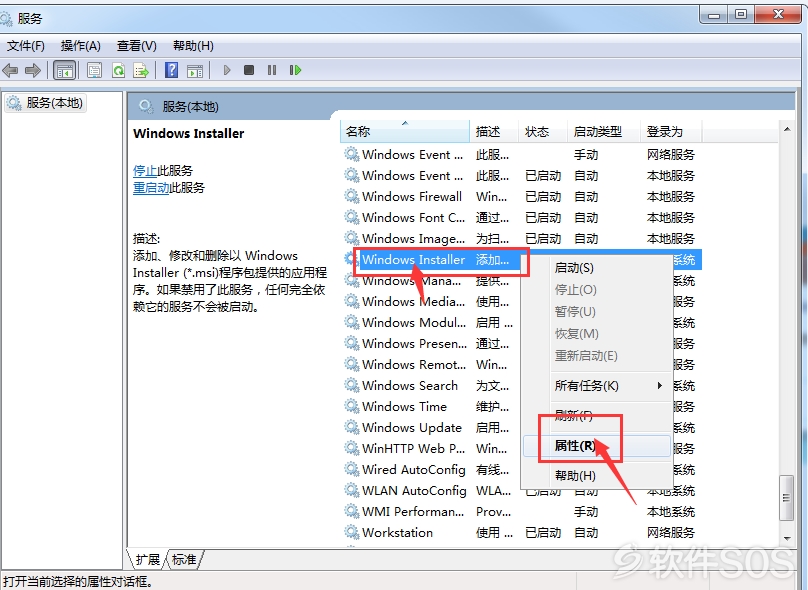Click the 有线... description of Wired AutoConfig

pyautogui.click(x=492, y=469)
